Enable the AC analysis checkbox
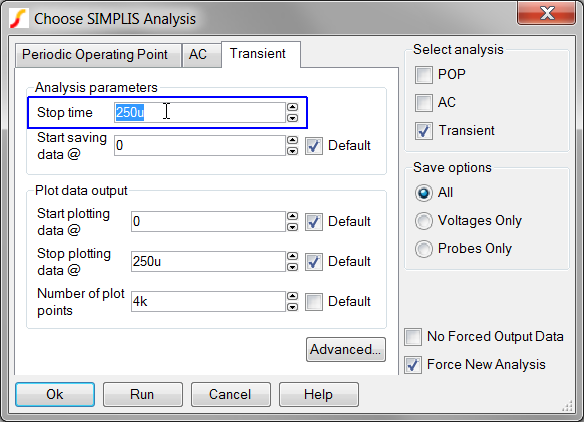The image size is (584, 422). tap(424, 103)
